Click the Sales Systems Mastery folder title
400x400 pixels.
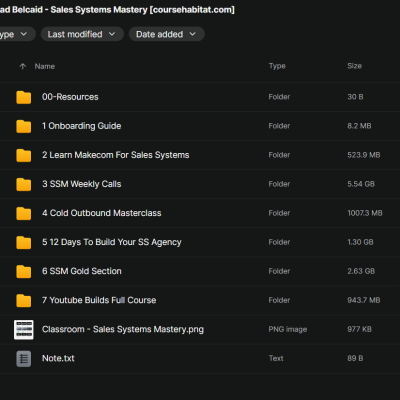[117, 10]
